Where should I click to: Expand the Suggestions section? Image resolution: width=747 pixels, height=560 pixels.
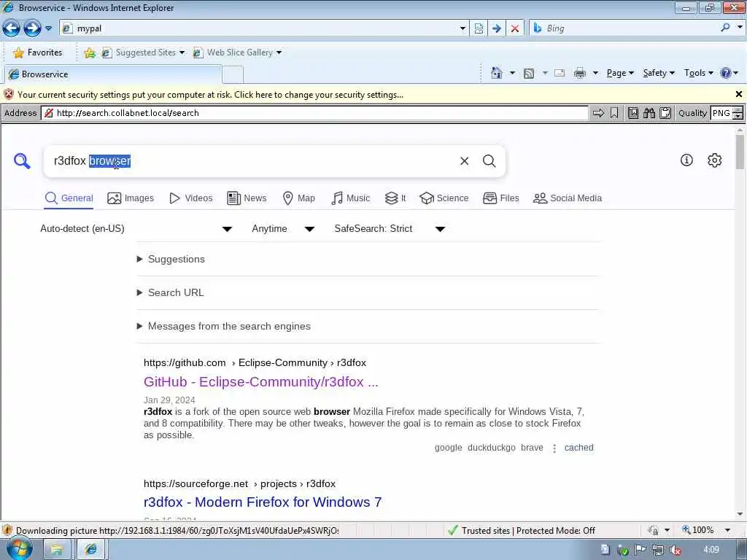[x=171, y=259]
